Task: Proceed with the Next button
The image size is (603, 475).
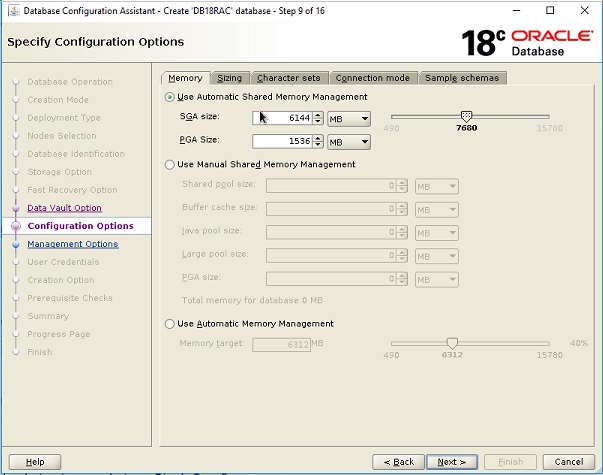Action: pos(452,462)
